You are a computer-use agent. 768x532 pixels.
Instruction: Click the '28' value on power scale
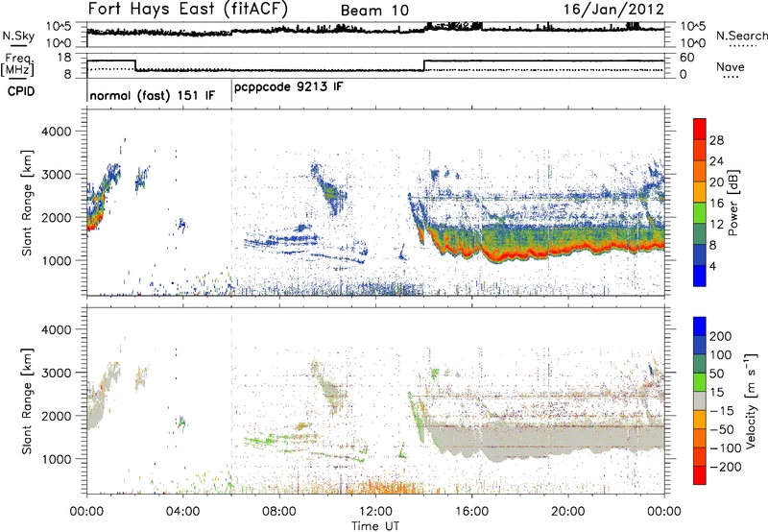(x=716, y=140)
